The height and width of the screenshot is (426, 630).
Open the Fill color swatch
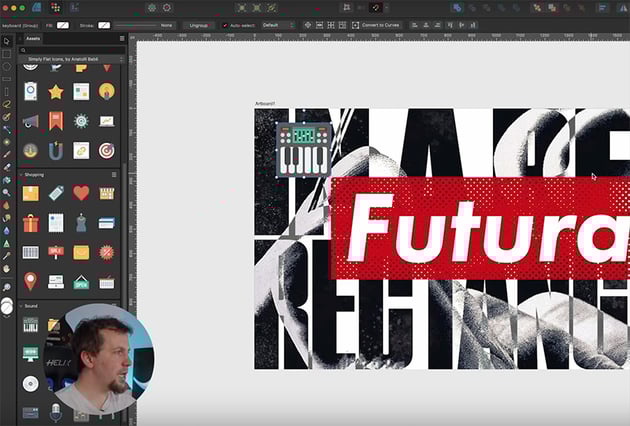click(63, 25)
